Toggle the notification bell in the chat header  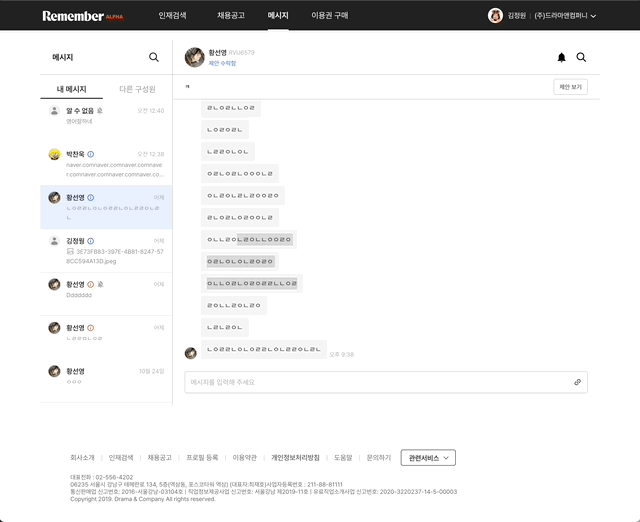tap(561, 58)
